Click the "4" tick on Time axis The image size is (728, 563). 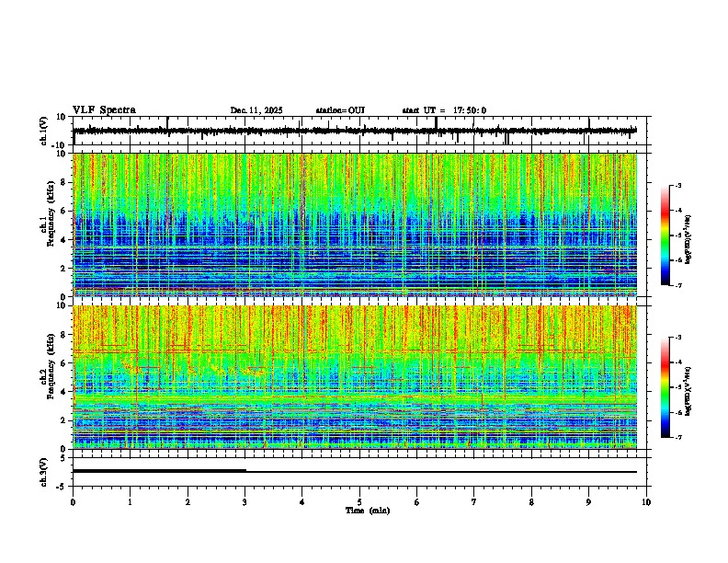302,502
